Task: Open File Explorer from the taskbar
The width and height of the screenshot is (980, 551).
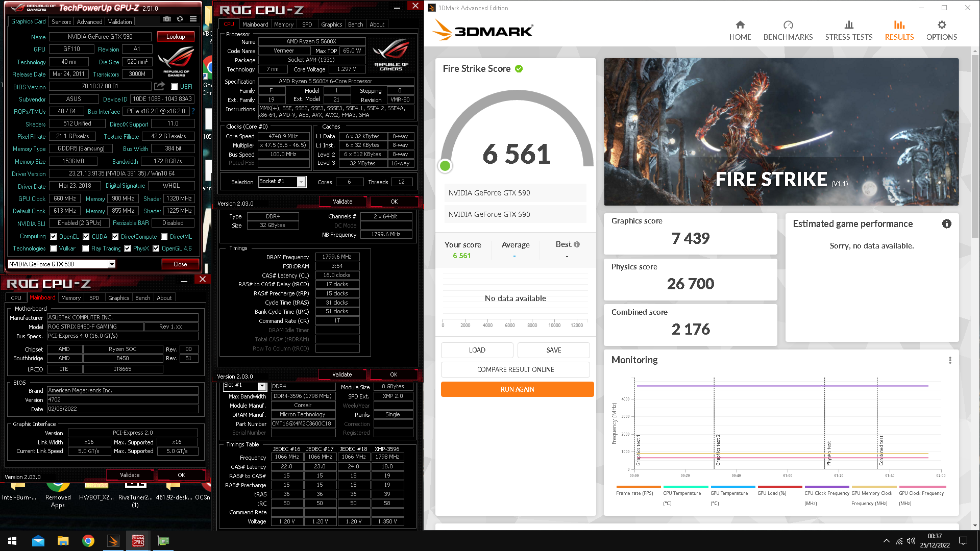Action: coord(63,541)
